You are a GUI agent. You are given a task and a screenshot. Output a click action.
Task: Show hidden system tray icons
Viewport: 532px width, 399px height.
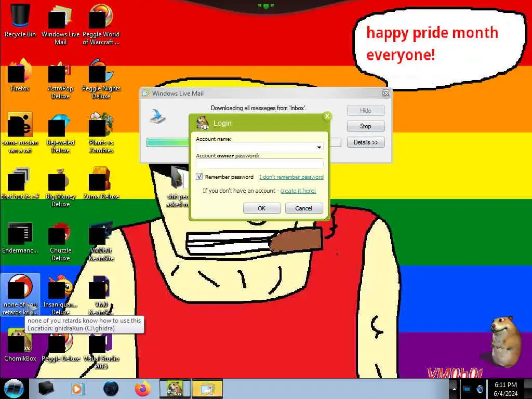454,389
